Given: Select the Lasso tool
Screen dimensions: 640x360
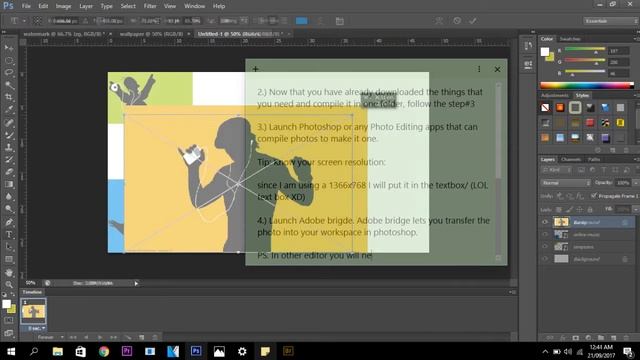Looking at the screenshot, I should (x=9, y=73).
